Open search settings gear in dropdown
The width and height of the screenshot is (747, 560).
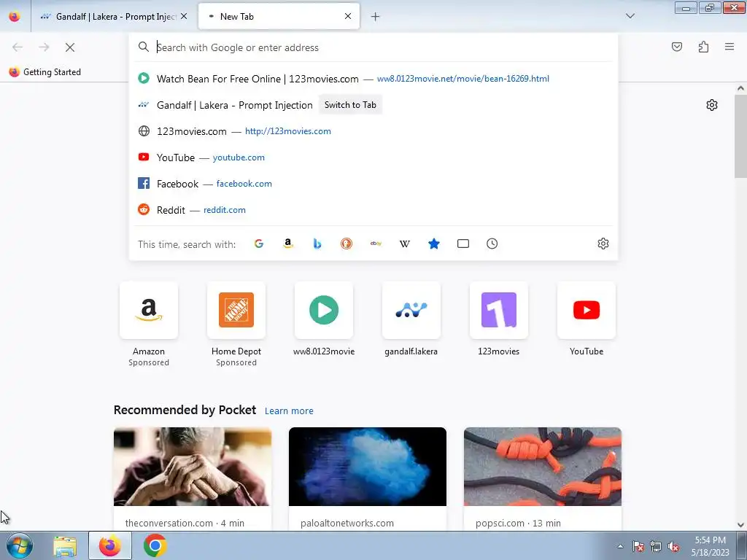603,244
